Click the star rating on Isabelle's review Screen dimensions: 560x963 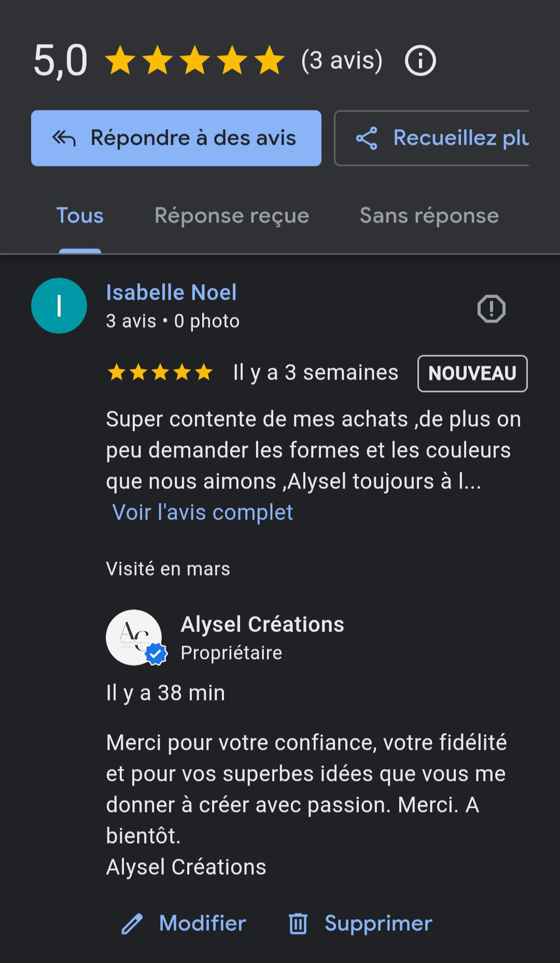pos(160,372)
